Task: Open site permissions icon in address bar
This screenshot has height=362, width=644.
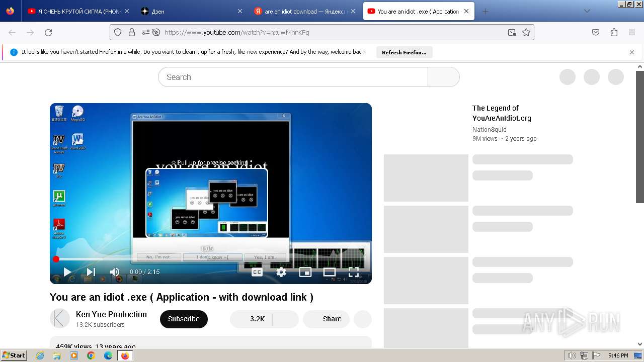Action: 146,32
